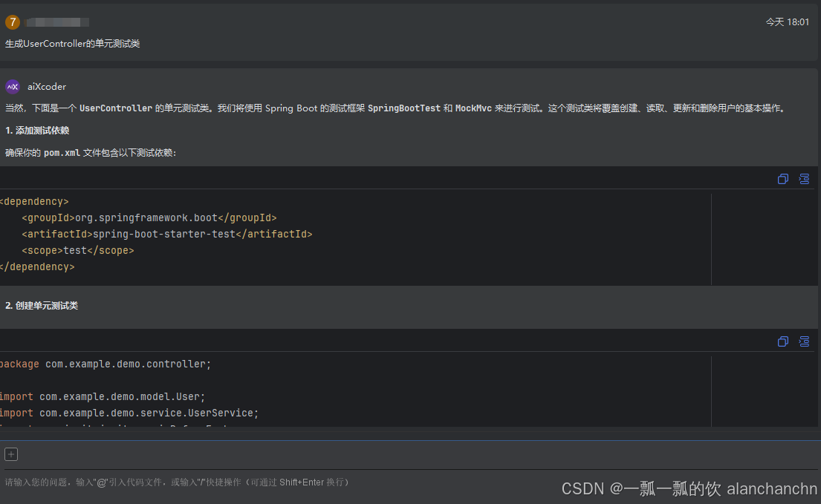Copy the Java test class code block

click(783, 341)
